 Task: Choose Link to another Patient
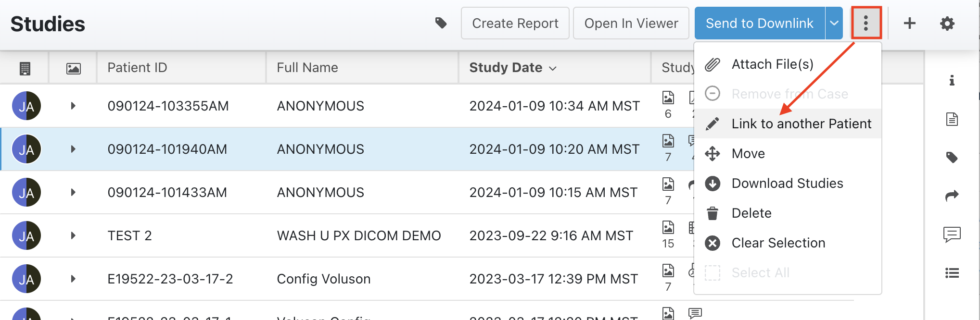click(x=801, y=124)
